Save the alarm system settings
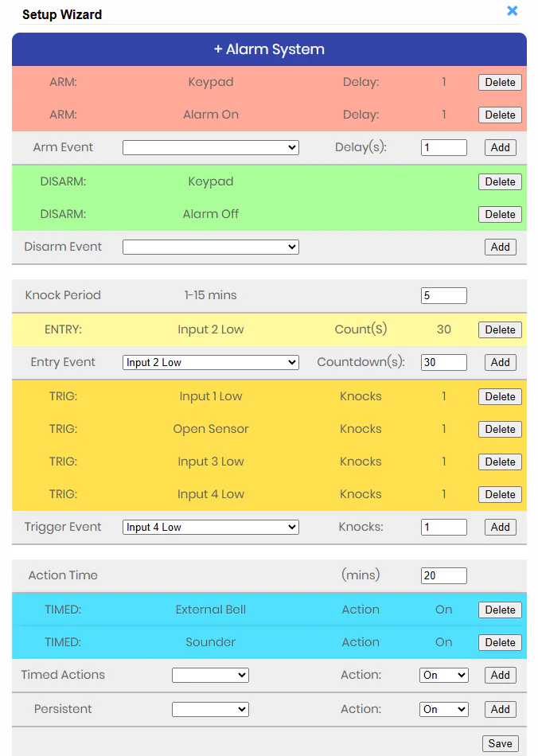 500,743
